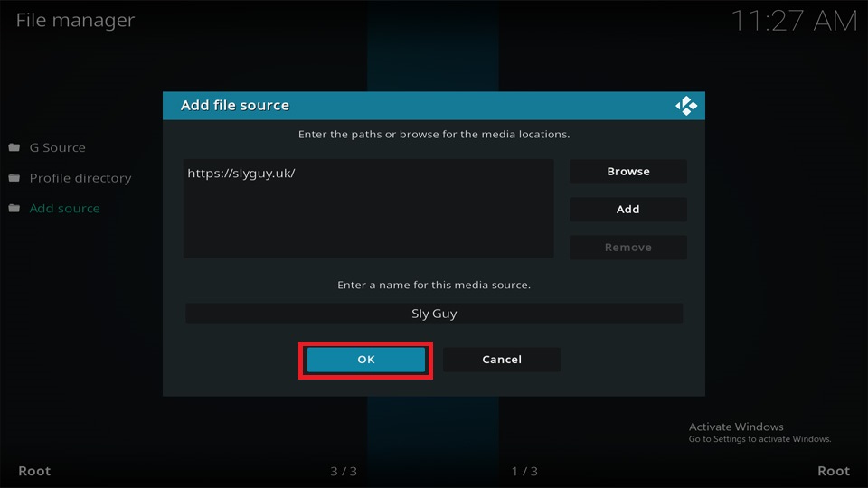Click the G Source folder icon
The height and width of the screenshot is (488, 868).
click(14, 147)
